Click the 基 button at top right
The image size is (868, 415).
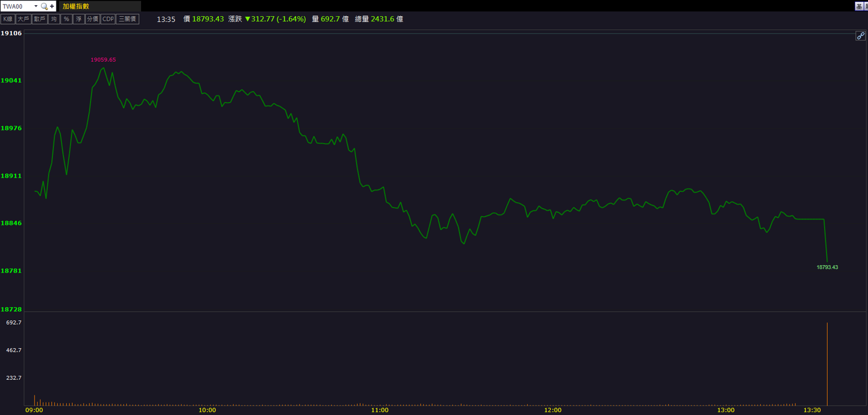tap(859, 6)
